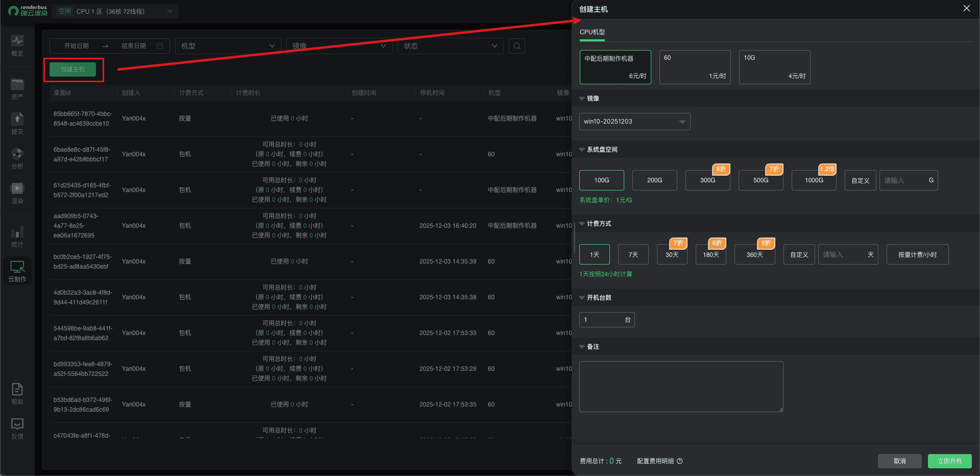The width and height of the screenshot is (980, 476).
Task: Choose the 30天 billing duration
Action: pos(672,254)
